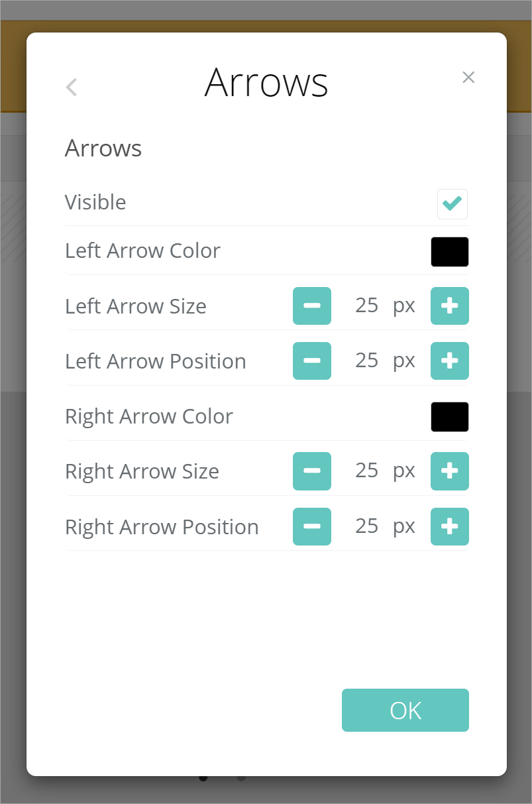Click the Right Arrow Position value field
Image resolution: width=532 pixels, height=804 pixels.
click(367, 526)
